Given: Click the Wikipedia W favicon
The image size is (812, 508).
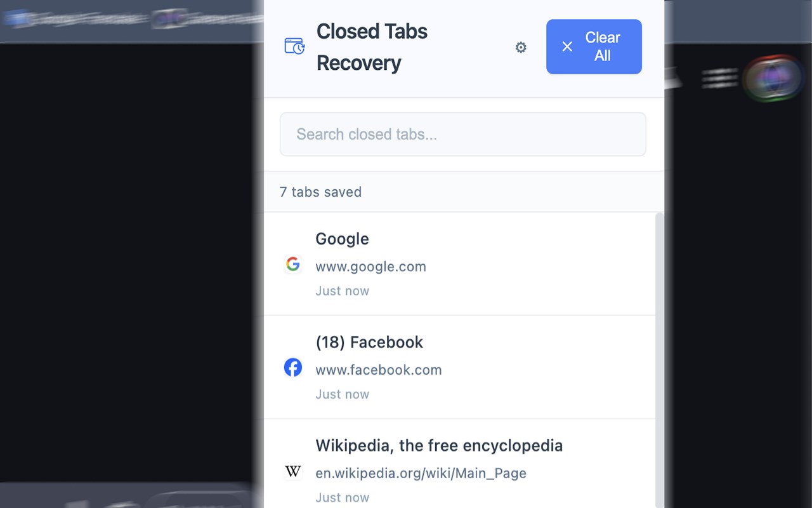Looking at the screenshot, I should tap(292, 471).
